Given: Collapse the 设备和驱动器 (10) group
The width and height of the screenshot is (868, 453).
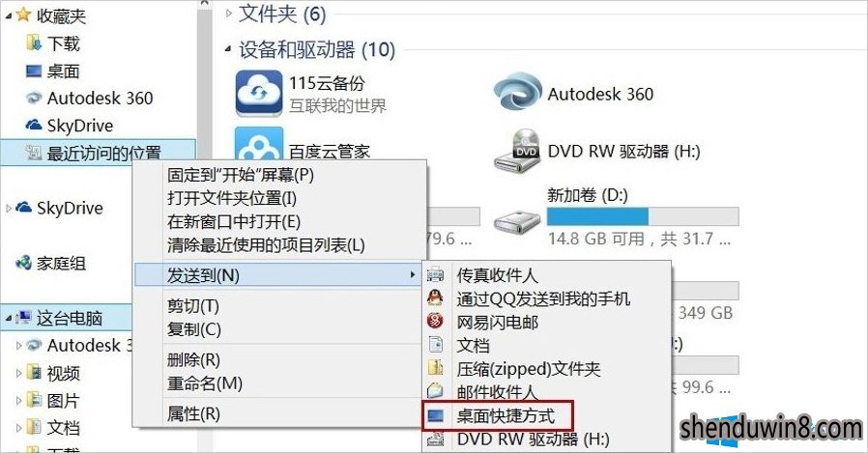Looking at the screenshot, I should [x=228, y=50].
